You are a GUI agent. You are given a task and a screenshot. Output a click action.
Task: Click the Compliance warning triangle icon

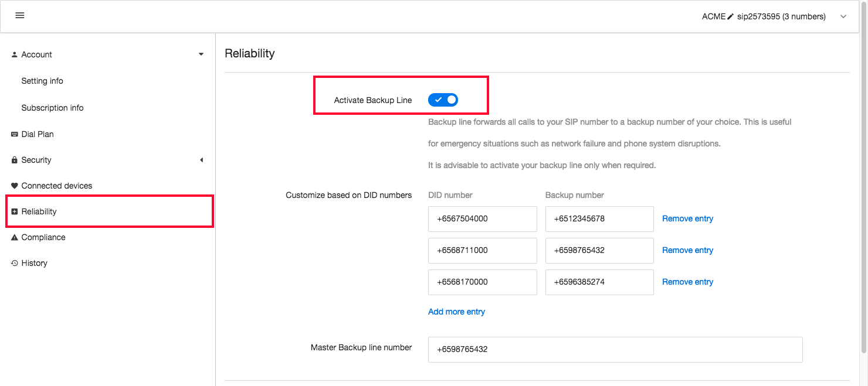coord(15,237)
